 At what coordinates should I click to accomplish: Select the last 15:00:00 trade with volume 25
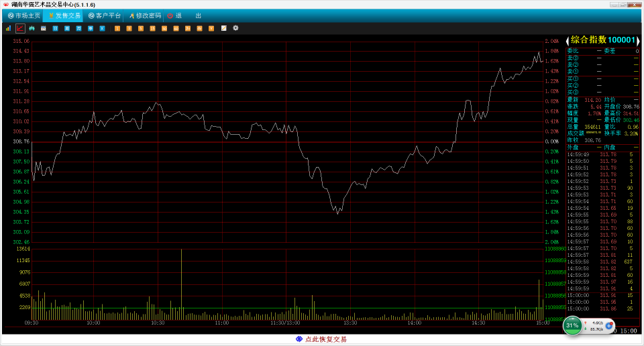[602, 308]
